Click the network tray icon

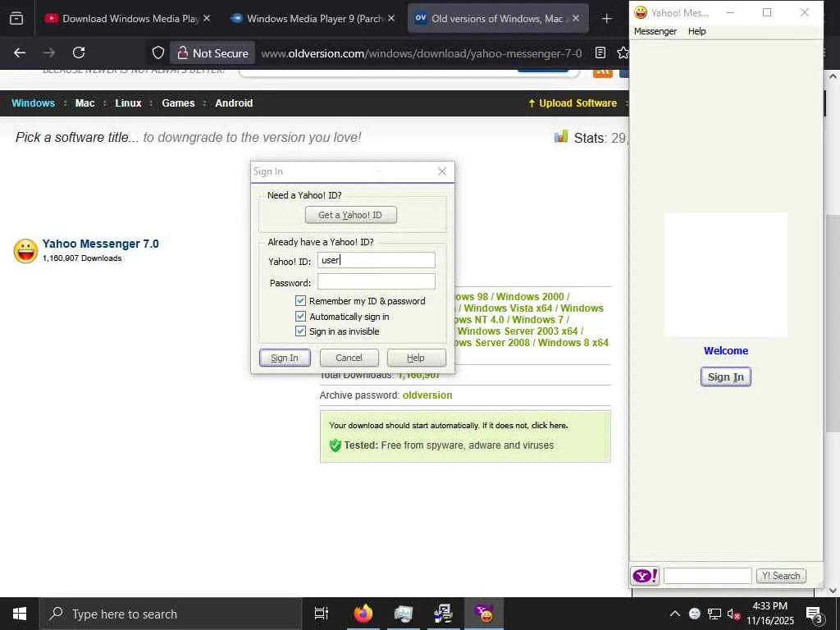(x=714, y=614)
